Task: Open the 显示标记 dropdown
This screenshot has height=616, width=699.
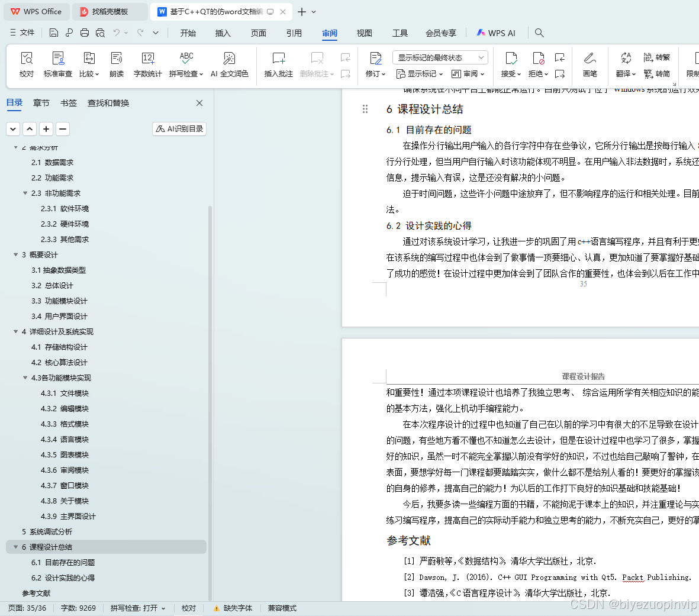Action: tap(420, 73)
